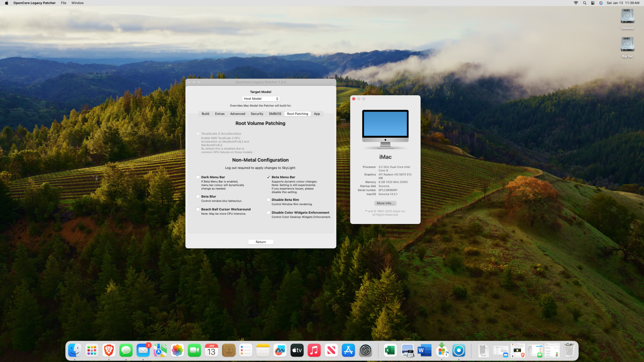Open System Settings gear in Dock

point(365,350)
